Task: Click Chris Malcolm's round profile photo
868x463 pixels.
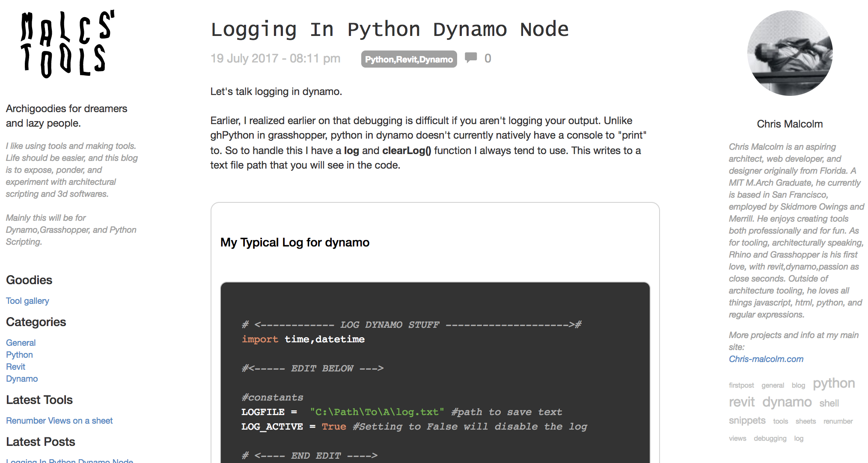Action: click(x=790, y=53)
